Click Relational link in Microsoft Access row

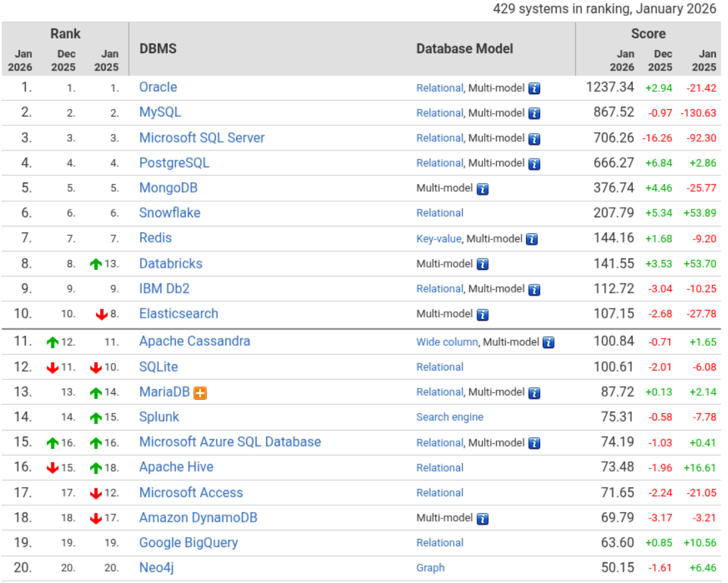point(440,494)
